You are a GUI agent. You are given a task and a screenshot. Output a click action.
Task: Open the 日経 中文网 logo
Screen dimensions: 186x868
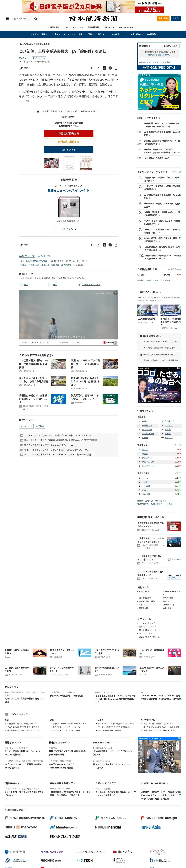pos(16,836)
